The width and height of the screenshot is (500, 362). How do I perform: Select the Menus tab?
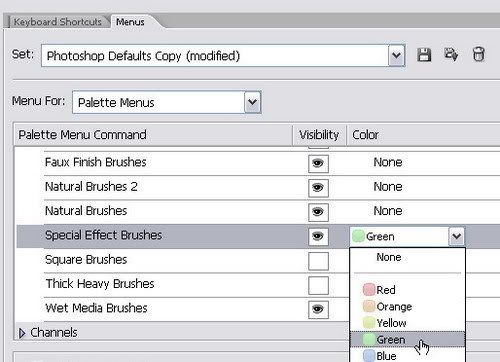tap(130, 22)
